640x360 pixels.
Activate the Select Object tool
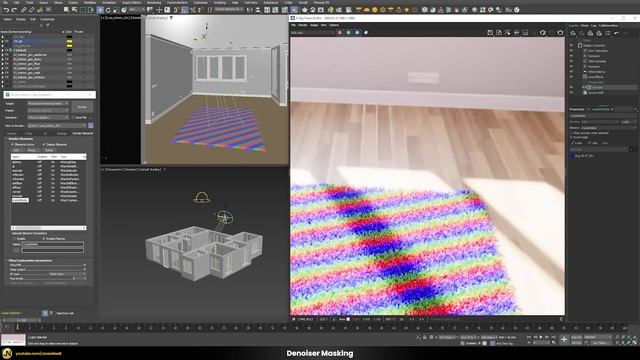coord(66,10)
